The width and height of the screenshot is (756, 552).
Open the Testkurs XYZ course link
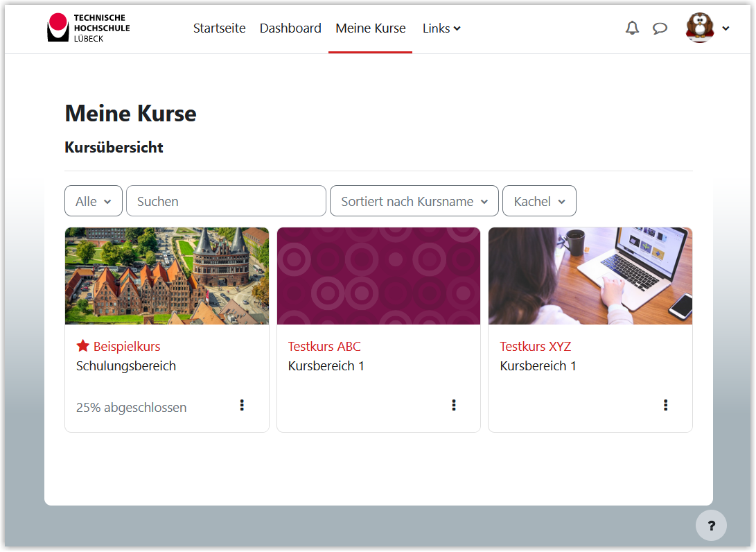tap(536, 347)
